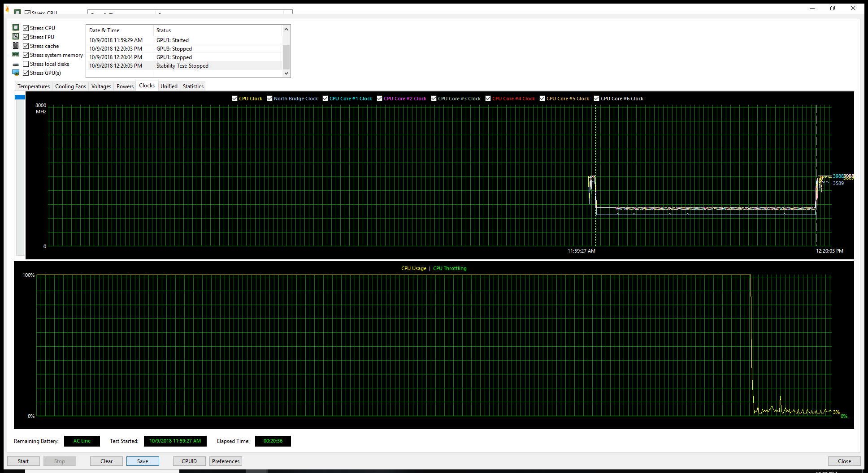Open the Preferences dialog
The height and width of the screenshot is (473, 868).
tap(226, 461)
